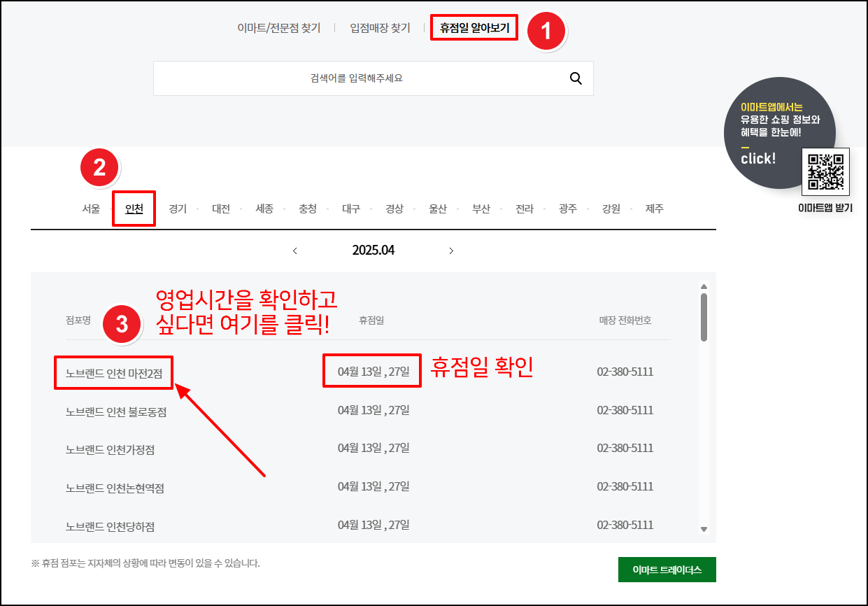Select 대전 region

point(221,209)
